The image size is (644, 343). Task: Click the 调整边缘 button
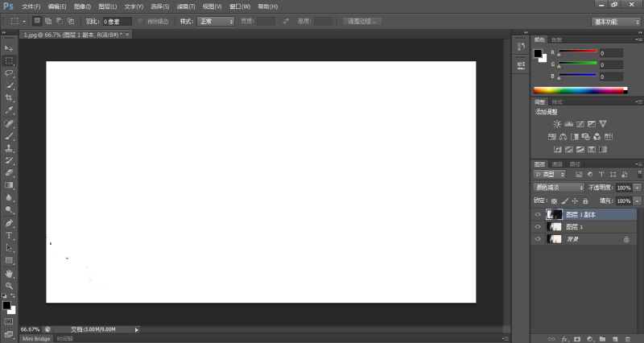[362, 21]
